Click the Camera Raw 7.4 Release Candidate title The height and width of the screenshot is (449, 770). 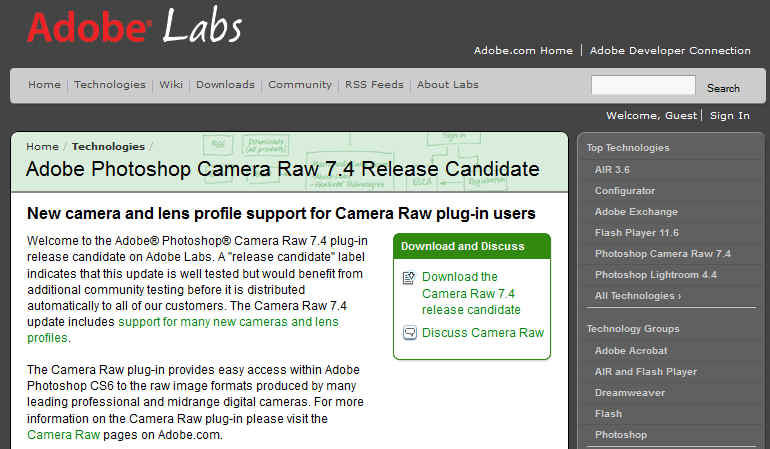282,169
